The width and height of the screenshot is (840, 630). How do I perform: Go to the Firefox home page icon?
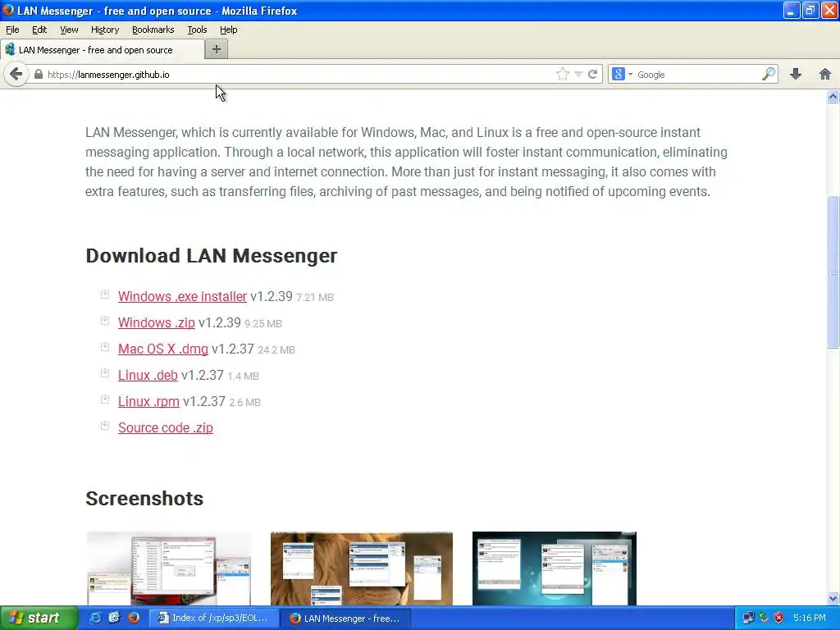825,74
